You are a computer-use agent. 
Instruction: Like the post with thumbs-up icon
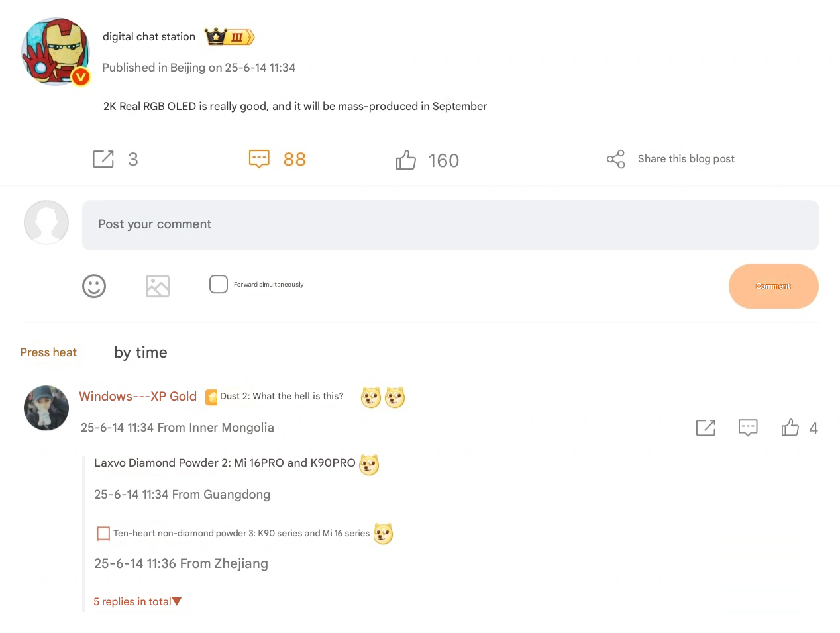[x=405, y=160]
